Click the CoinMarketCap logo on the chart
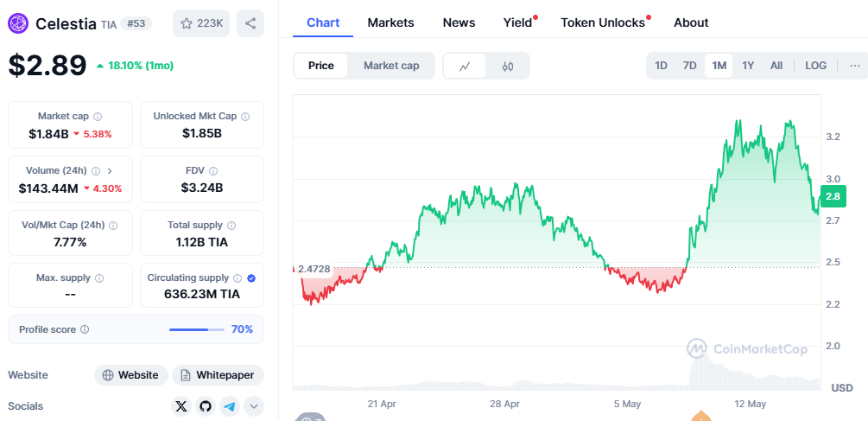 pos(747,348)
